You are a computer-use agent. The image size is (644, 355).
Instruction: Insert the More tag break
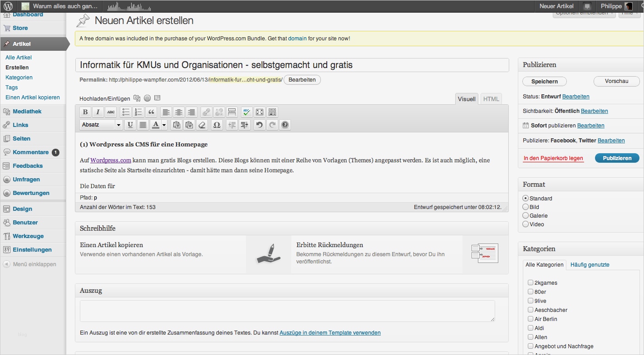232,112
